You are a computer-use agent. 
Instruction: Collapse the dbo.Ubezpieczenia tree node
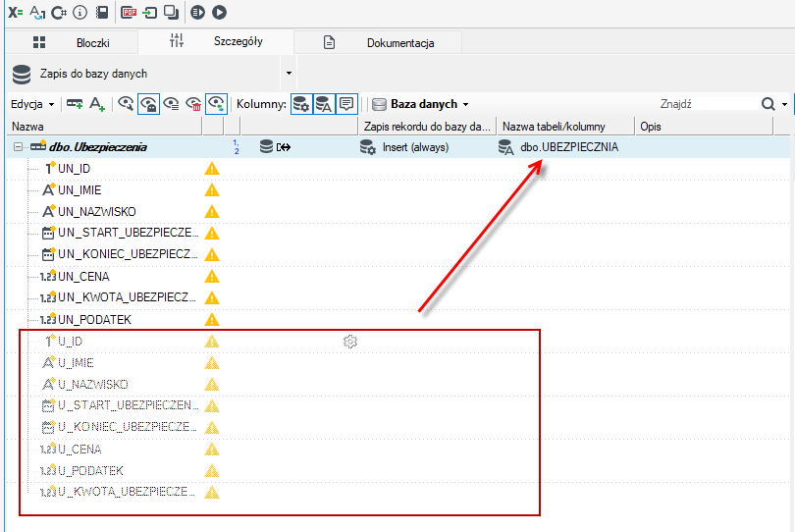point(19,147)
